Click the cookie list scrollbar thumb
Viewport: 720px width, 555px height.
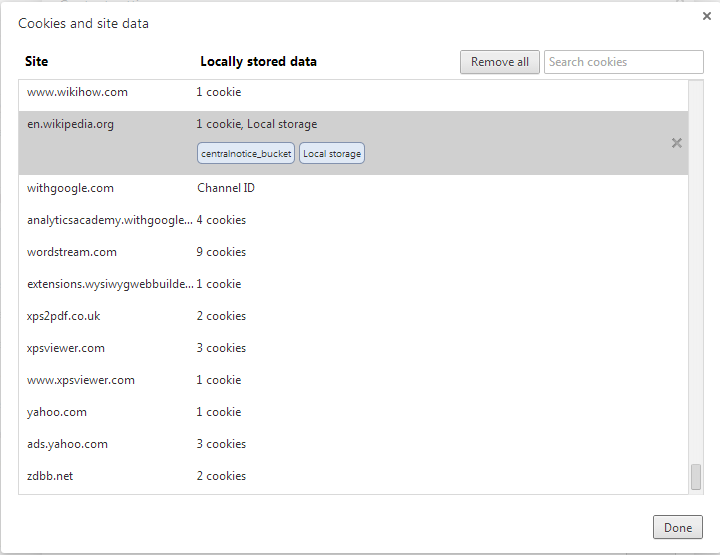click(696, 477)
